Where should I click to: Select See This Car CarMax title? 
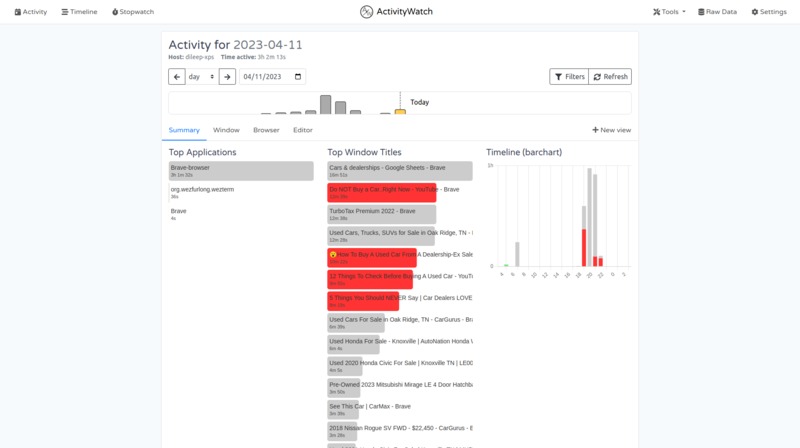[400, 409]
